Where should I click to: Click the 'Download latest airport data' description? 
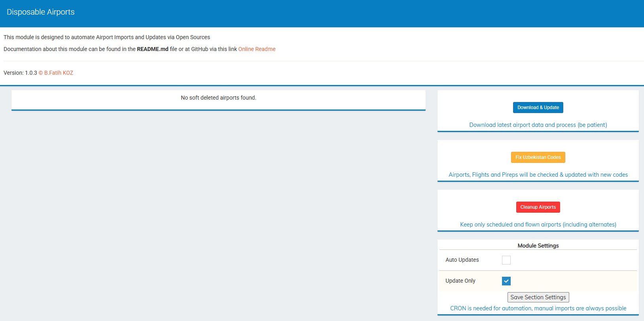(x=538, y=125)
